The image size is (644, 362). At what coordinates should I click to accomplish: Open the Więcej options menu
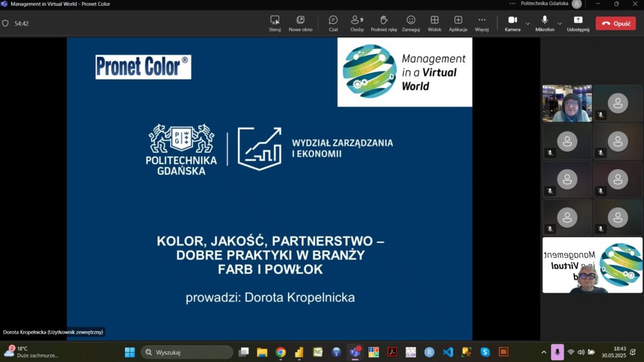[x=482, y=23]
